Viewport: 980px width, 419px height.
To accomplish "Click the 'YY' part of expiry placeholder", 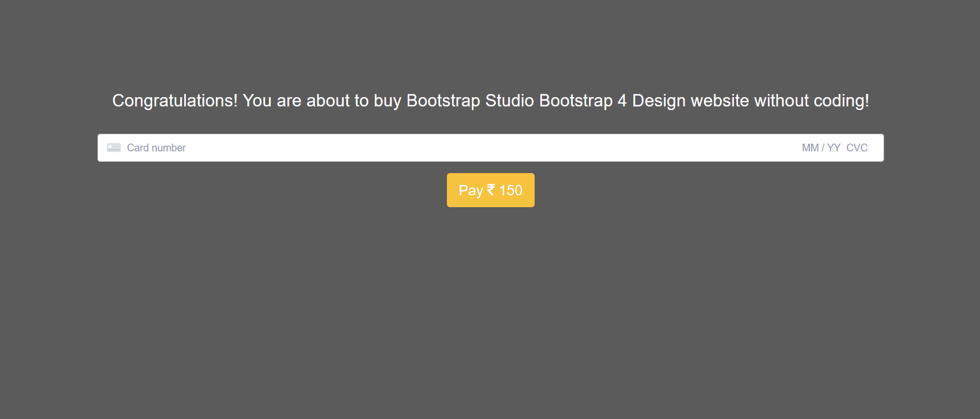I will pos(834,148).
